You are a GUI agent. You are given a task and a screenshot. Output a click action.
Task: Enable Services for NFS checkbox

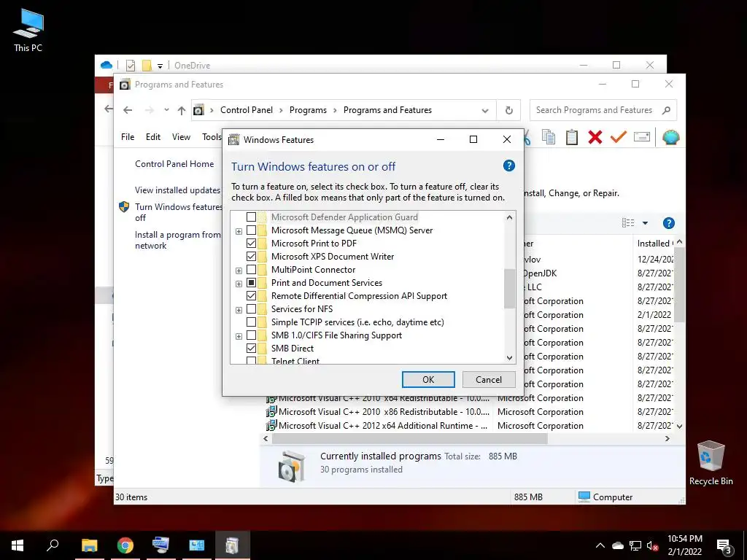(251, 309)
